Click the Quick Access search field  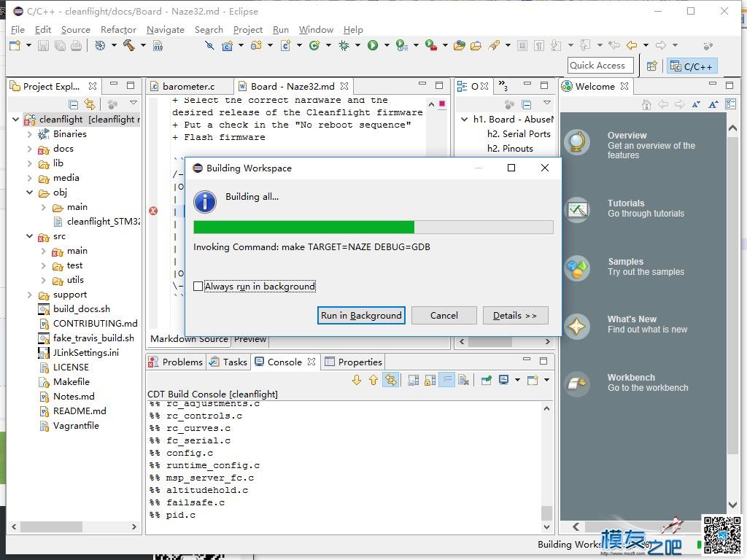600,65
